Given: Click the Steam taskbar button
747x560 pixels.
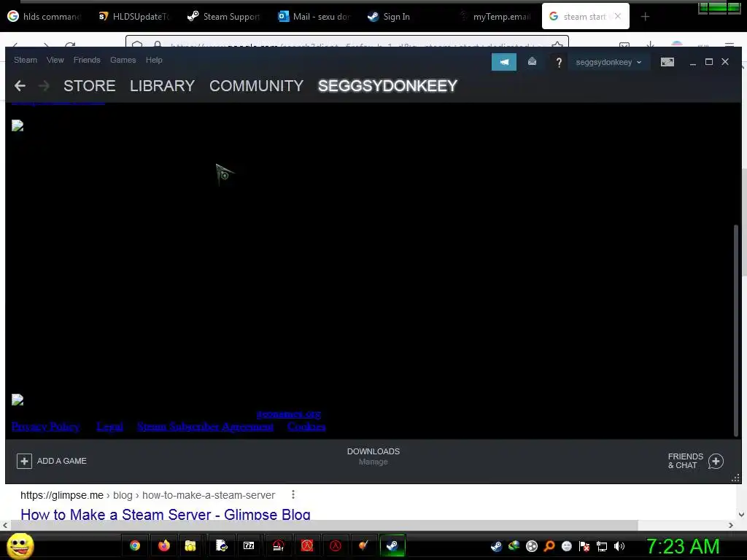Looking at the screenshot, I should (392, 545).
